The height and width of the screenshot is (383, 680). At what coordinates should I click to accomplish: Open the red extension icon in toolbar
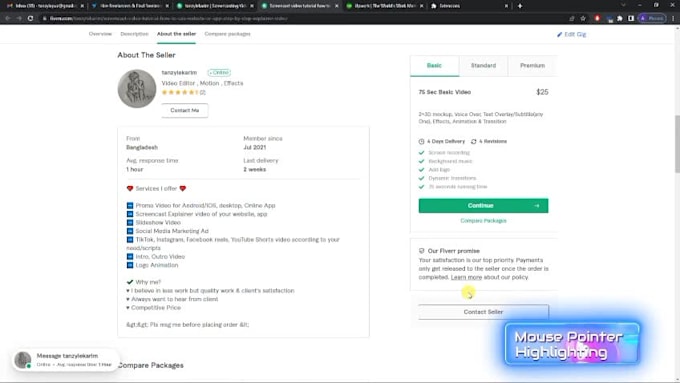597,18
